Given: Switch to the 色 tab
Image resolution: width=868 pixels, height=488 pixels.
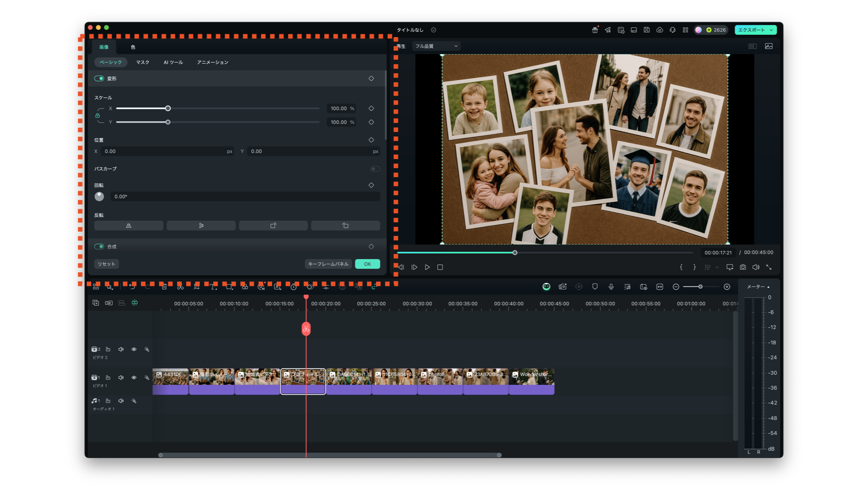Looking at the screenshot, I should (133, 47).
